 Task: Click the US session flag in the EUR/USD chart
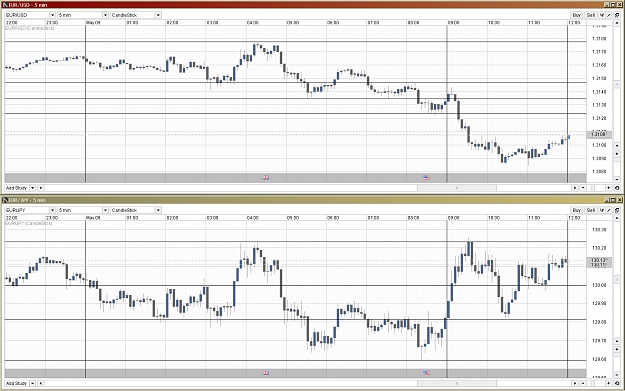point(426,177)
